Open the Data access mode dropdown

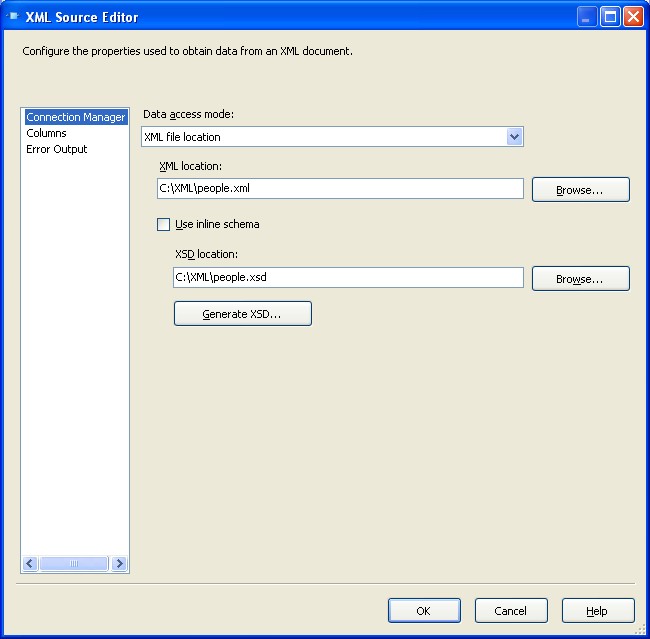514,137
